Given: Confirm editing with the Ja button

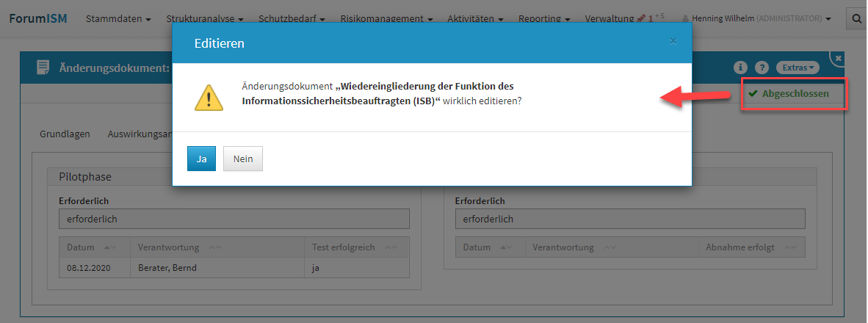Looking at the screenshot, I should tap(201, 159).
